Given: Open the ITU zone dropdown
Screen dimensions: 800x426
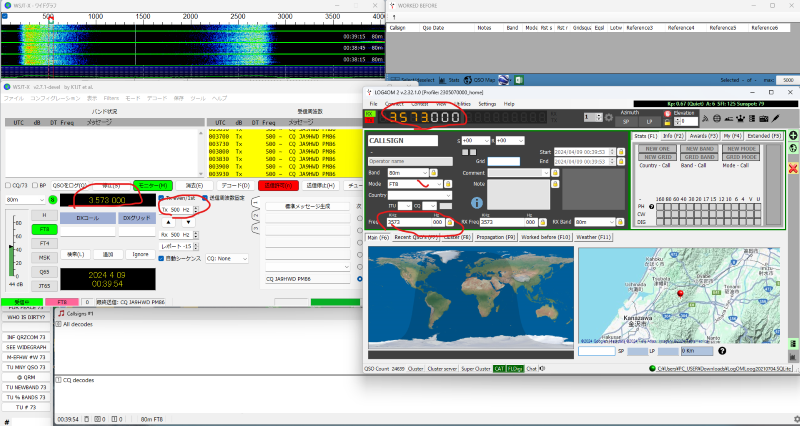Looking at the screenshot, I should (x=405, y=206).
